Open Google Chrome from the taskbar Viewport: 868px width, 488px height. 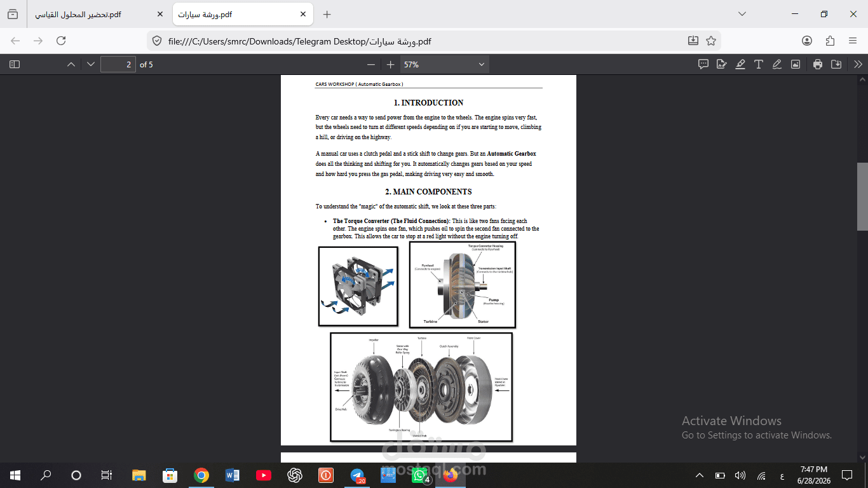pos(201,475)
